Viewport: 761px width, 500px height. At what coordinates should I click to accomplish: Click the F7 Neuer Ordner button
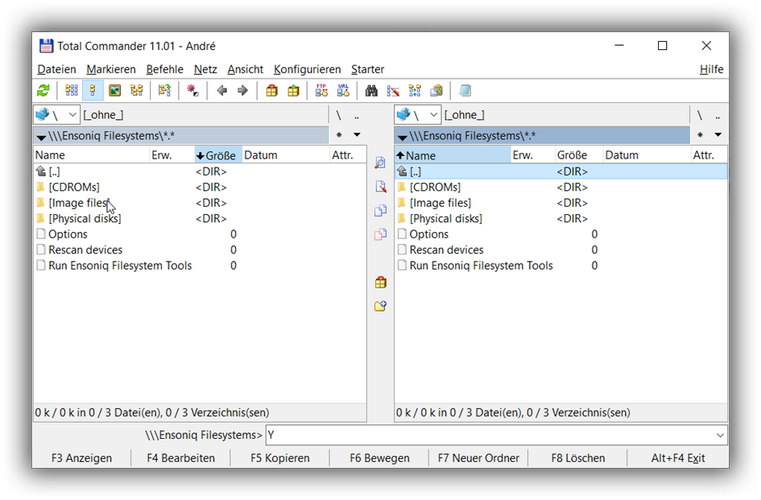[479, 458]
